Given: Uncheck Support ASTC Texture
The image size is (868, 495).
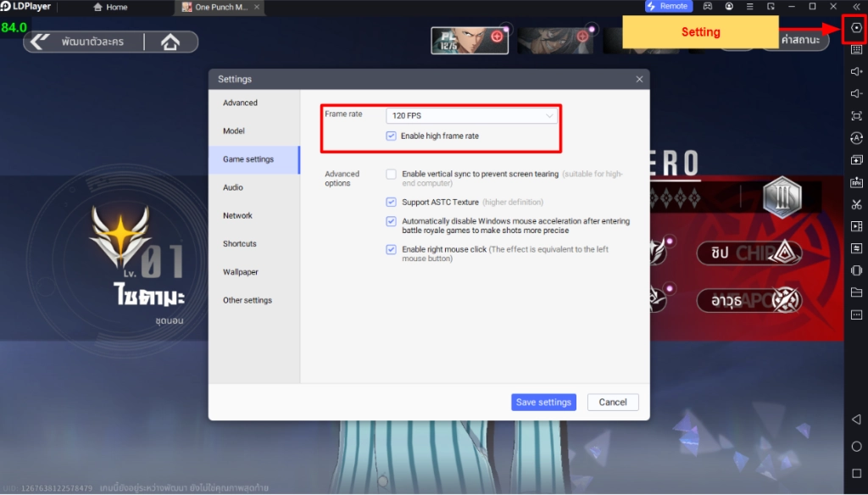Looking at the screenshot, I should coord(391,202).
